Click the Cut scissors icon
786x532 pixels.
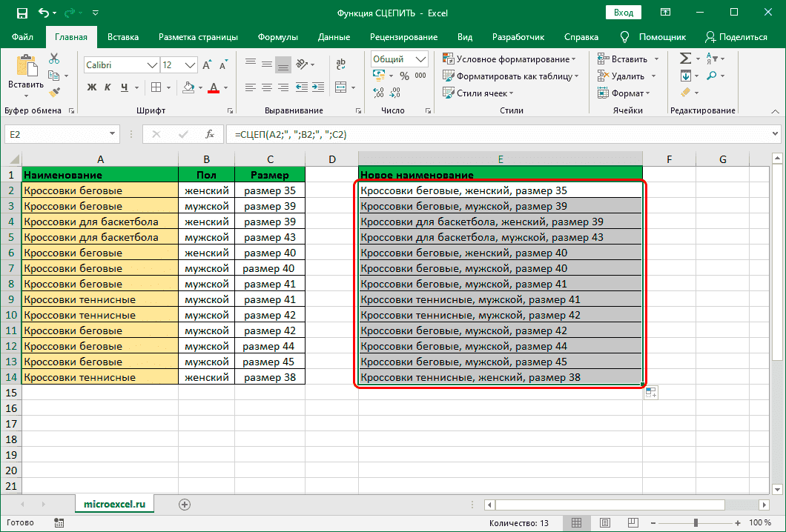pos(54,59)
